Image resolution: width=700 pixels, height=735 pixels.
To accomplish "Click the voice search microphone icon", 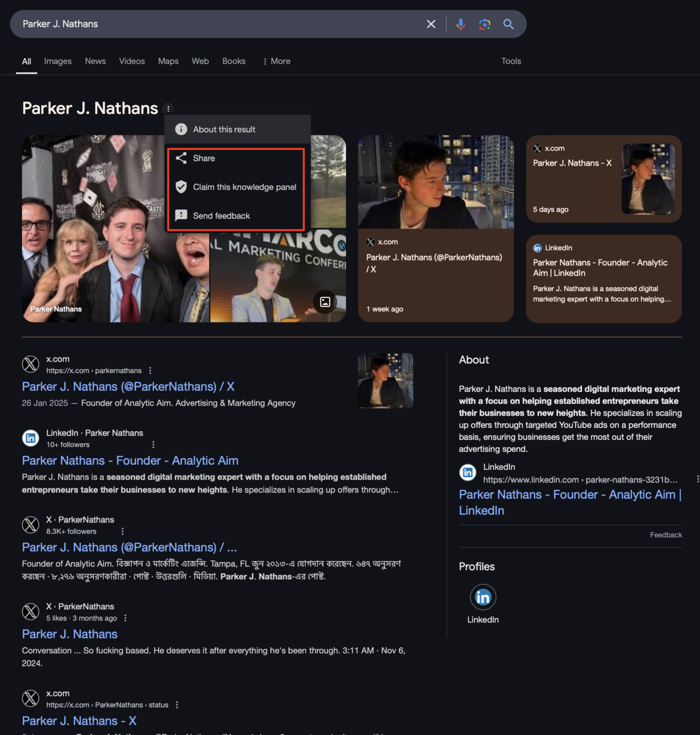I will coord(460,23).
